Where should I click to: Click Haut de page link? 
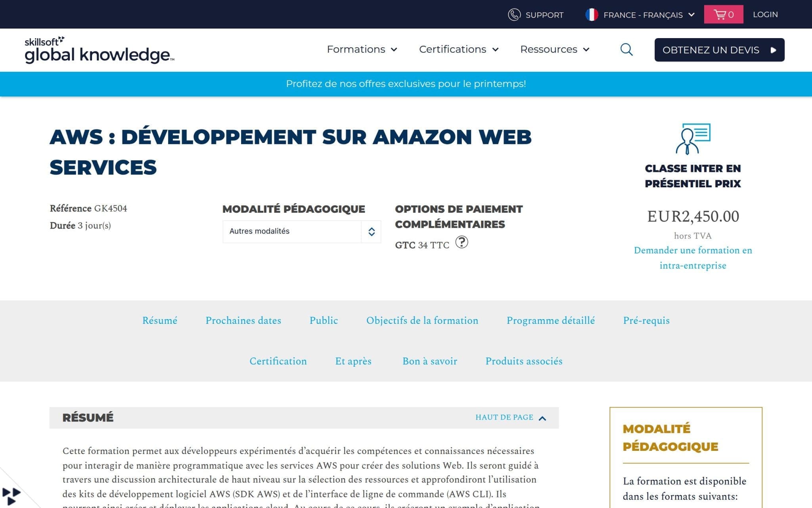tap(511, 417)
